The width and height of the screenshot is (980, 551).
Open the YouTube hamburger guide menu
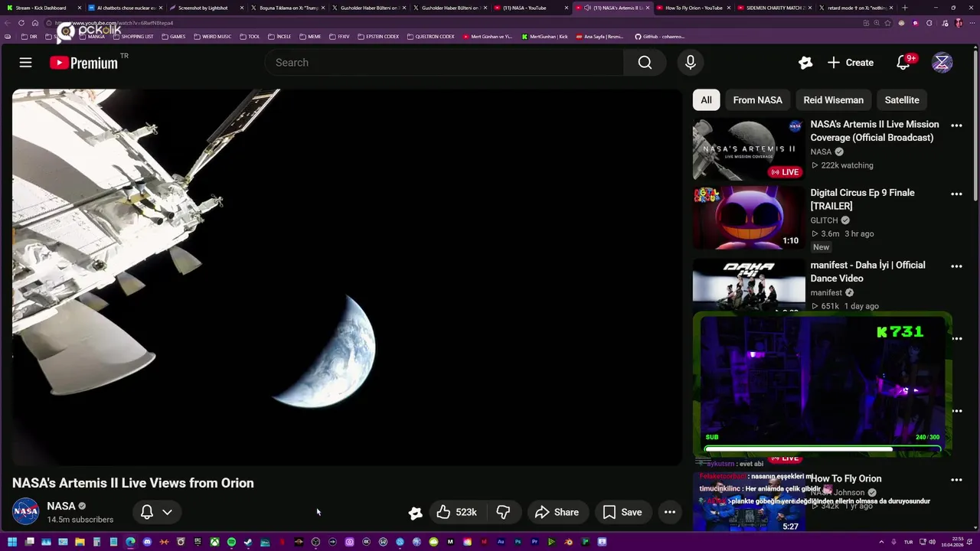(25, 63)
